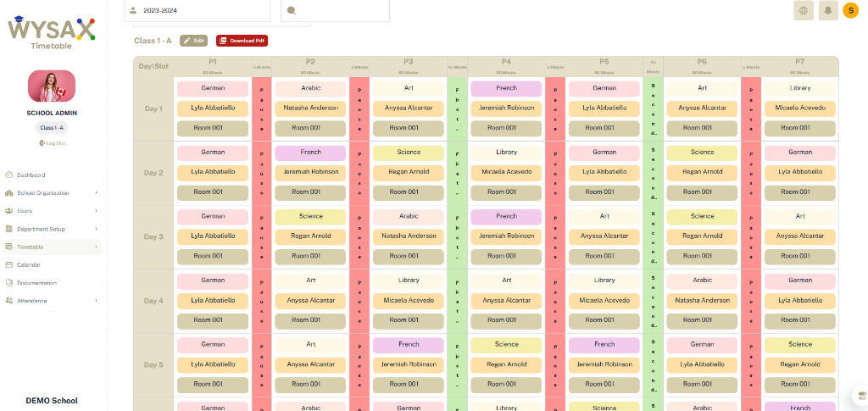
Task: Click the Department Setup icon
Action: click(x=8, y=229)
